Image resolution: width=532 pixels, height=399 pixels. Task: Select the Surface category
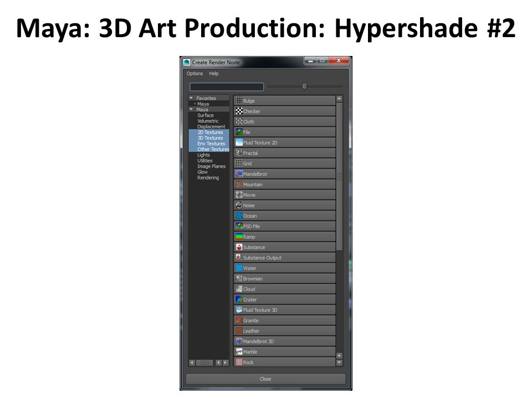click(206, 115)
